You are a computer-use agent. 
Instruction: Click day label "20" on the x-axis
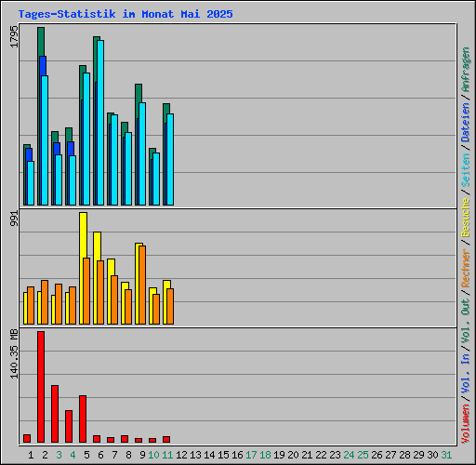[x=293, y=455]
